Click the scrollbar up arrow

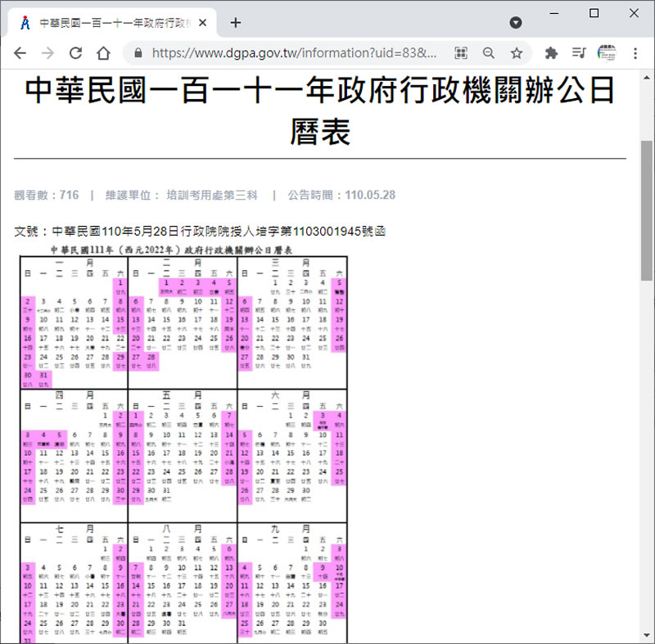647,78
